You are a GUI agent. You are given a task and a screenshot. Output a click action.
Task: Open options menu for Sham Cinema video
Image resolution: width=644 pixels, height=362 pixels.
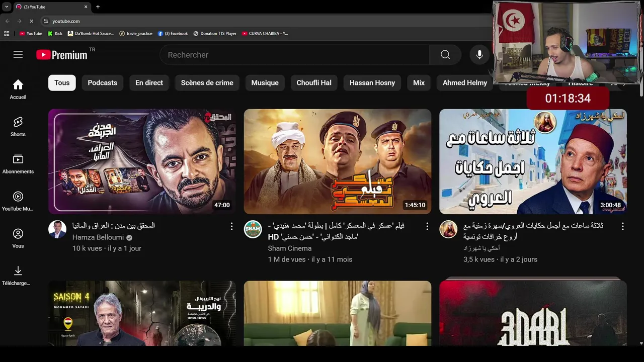pos(427,226)
